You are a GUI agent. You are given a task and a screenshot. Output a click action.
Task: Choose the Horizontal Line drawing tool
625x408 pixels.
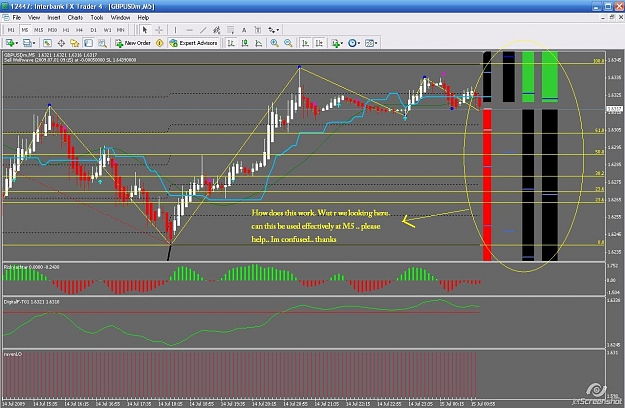[x=189, y=30]
